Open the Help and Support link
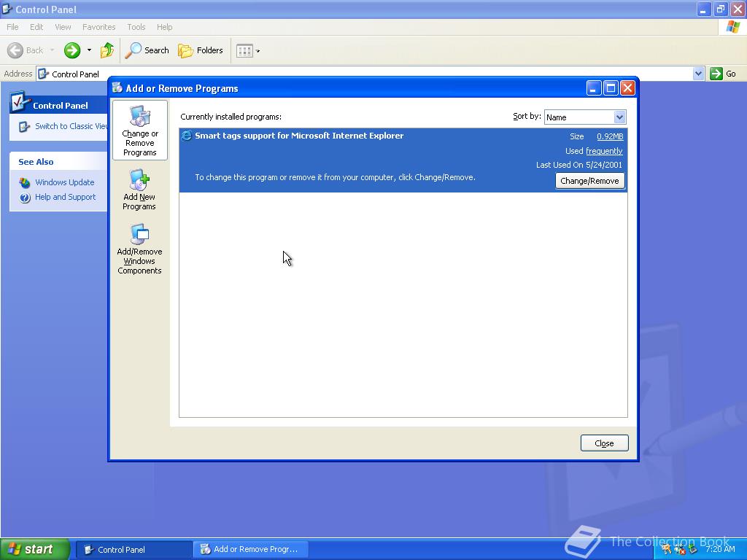 click(65, 197)
